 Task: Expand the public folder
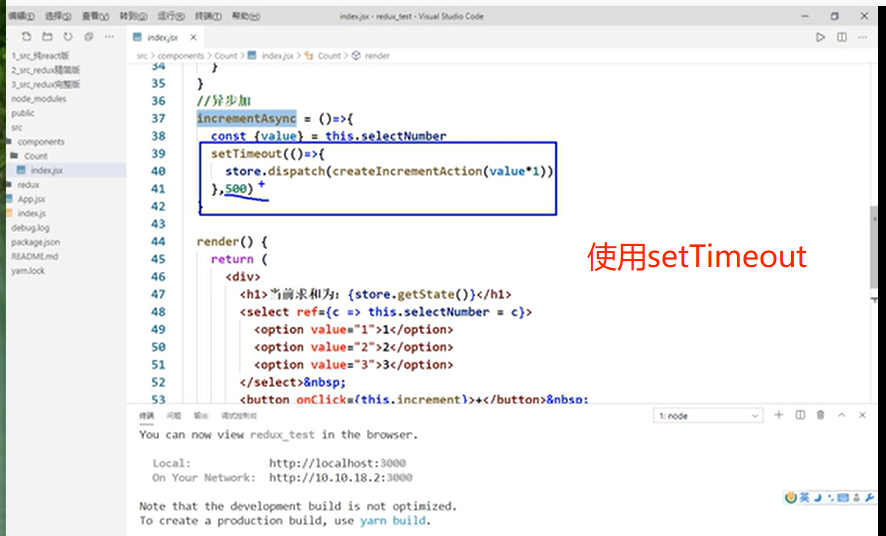click(23, 113)
